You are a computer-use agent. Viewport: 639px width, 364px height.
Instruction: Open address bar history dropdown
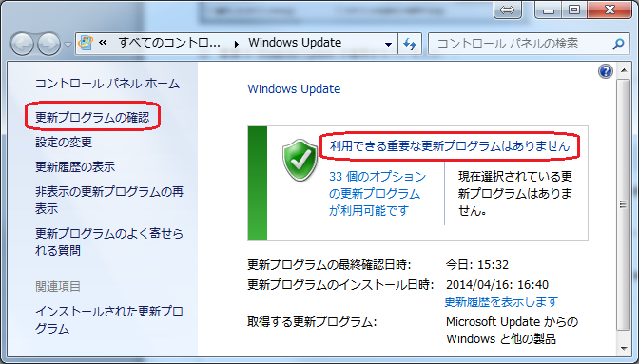point(388,44)
